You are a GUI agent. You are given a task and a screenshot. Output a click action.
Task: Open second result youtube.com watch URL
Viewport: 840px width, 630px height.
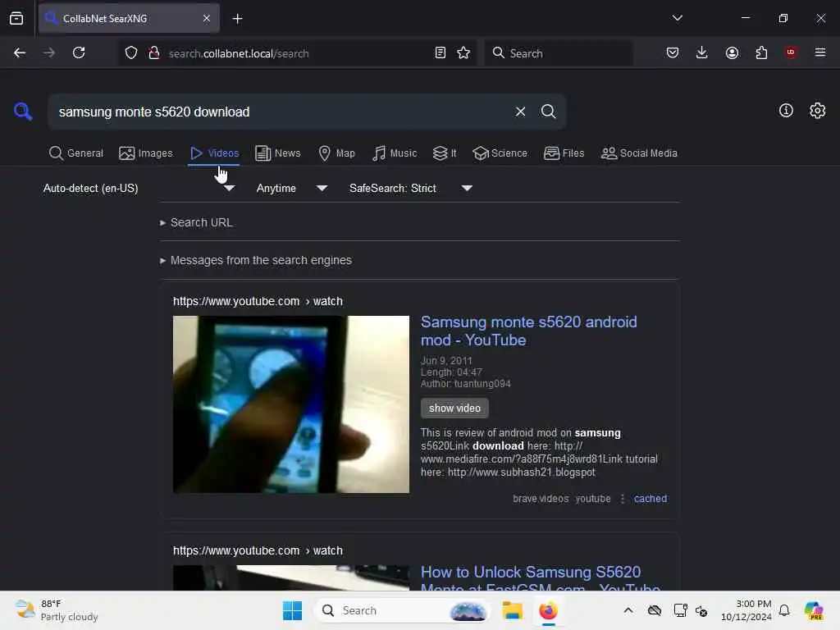pos(258,550)
